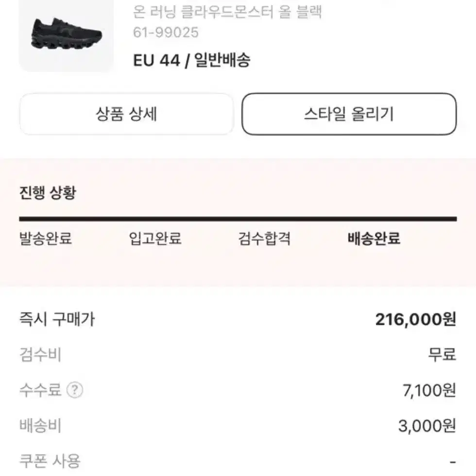Open the 상품 상세 product details button
Image resolution: width=476 pixels, height=476 pixels.
pyautogui.click(x=126, y=114)
